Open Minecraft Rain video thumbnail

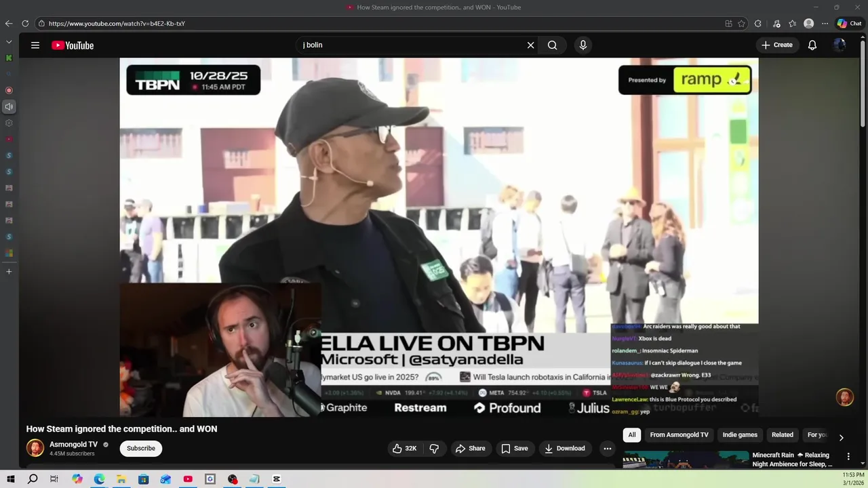click(686, 460)
